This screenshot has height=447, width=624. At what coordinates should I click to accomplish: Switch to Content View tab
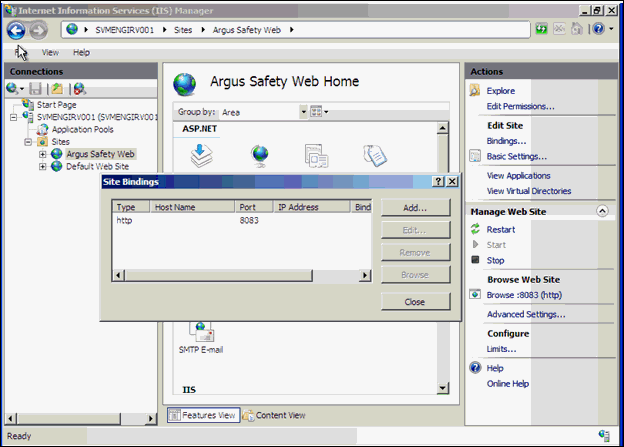pyautogui.click(x=274, y=415)
